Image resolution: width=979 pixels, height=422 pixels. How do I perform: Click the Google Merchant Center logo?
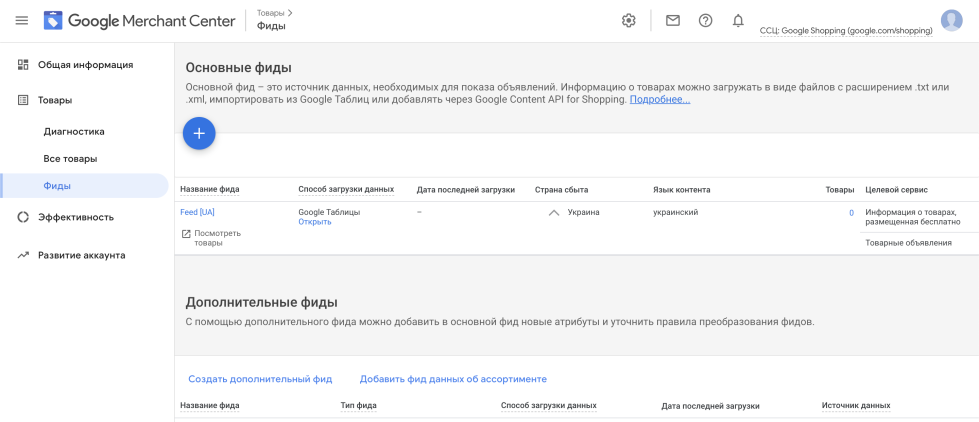coord(139,21)
